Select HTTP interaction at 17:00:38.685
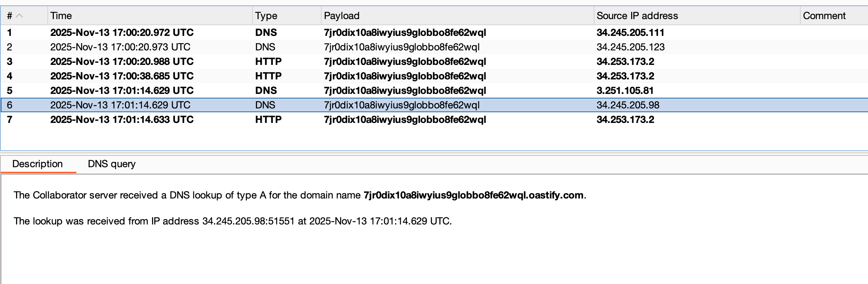This screenshot has height=284, width=868. pyautogui.click(x=121, y=76)
